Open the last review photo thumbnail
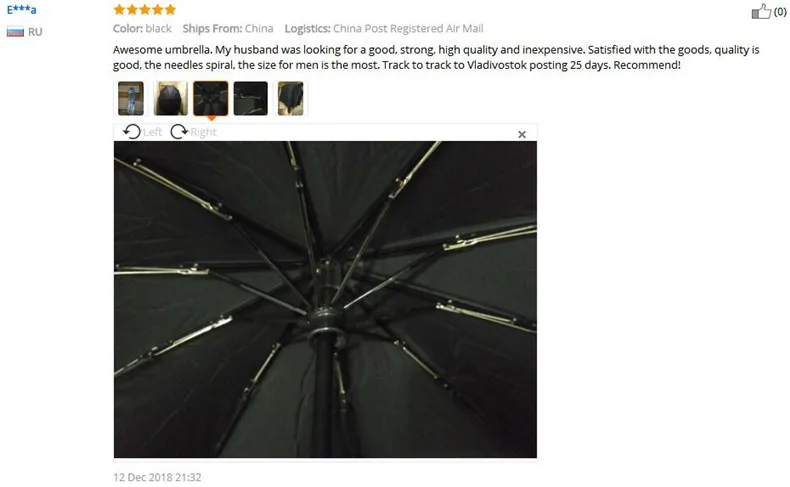Viewport: 790px width, 487px height. [x=291, y=98]
